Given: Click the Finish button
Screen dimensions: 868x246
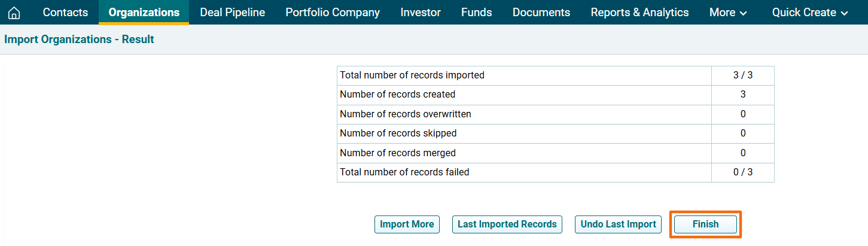Looking at the screenshot, I should point(705,224).
